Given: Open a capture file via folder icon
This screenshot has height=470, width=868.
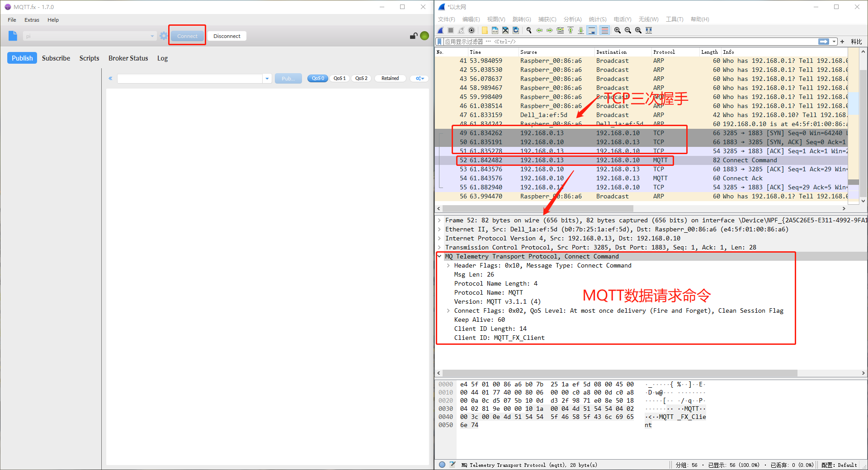Looking at the screenshot, I should (485, 30).
